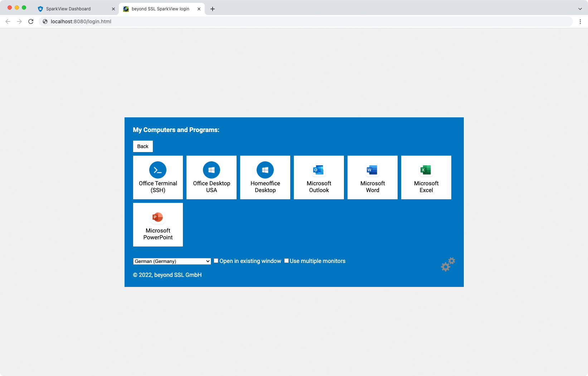This screenshot has height=376, width=588.
Task: Click the © 2022, beyond SSL GmbH text
Action: point(167,275)
